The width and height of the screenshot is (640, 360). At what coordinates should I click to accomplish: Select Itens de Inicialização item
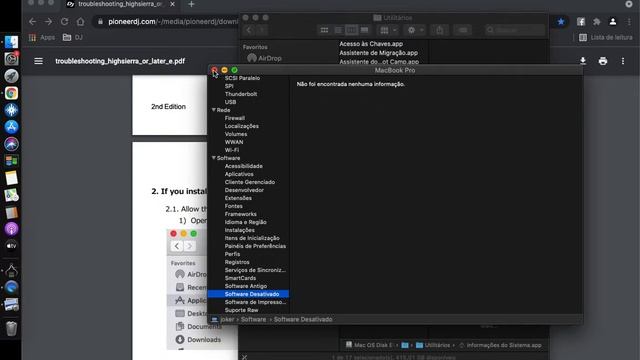pyautogui.click(x=252, y=238)
